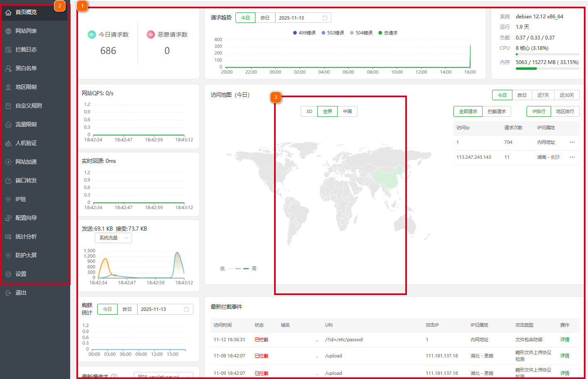Image resolution: width=588 pixels, height=379 pixels.
Task: Click the 退出 logout icon
Action: tap(8, 293)
